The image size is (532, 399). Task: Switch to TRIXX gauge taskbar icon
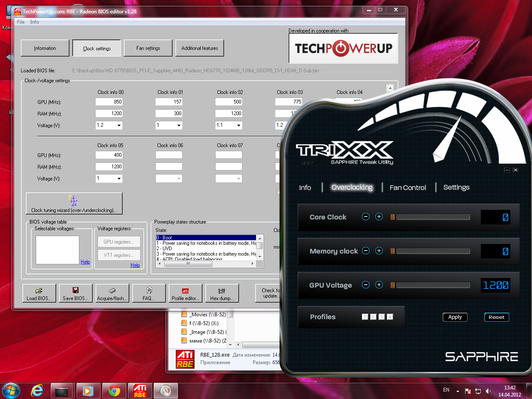pyautogui.click(x=166, y=391)
